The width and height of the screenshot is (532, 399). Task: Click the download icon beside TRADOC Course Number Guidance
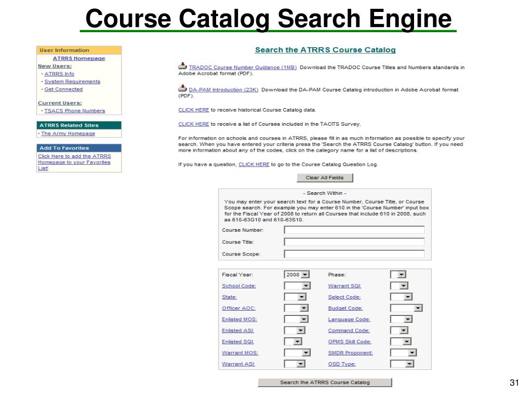point(182,66)
